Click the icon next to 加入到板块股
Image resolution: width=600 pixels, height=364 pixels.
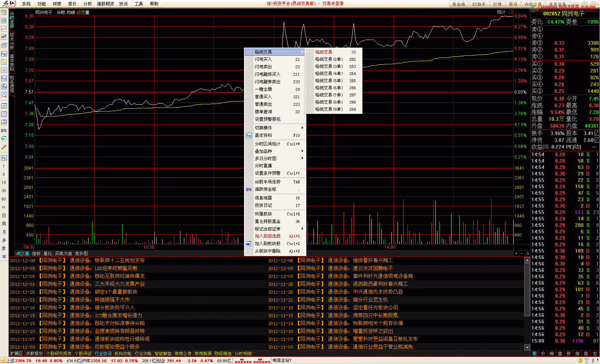249,244
